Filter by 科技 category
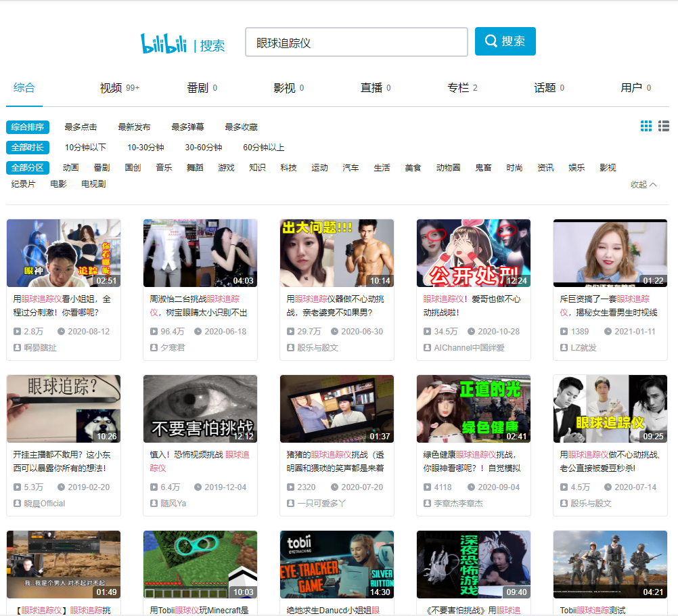 coord(288,168)
